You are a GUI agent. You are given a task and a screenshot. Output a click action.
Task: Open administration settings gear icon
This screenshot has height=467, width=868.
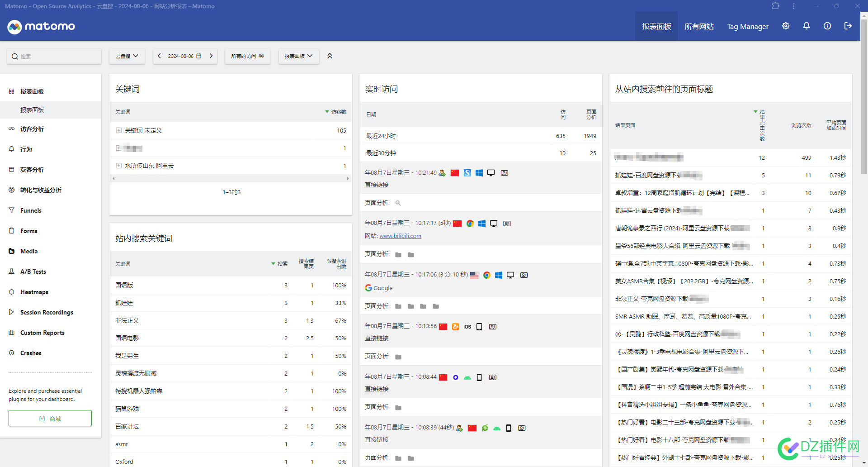786,26
